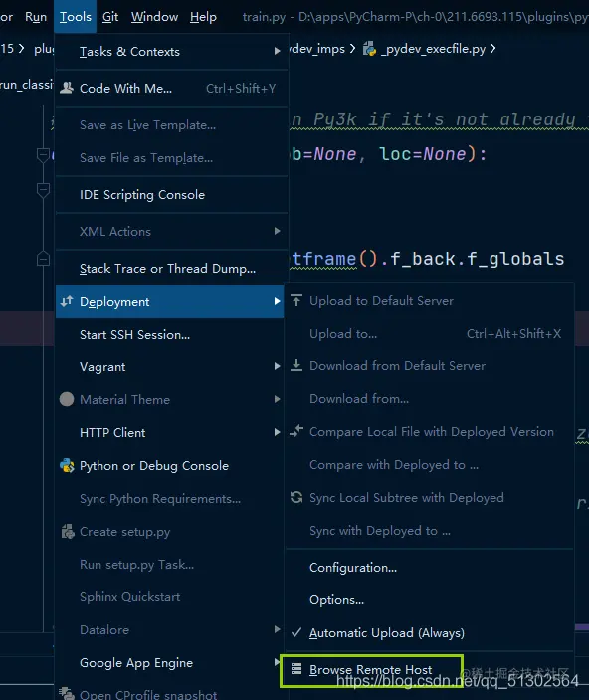This screenshot has height=700, width=589.
Task: Click Upload to Default Server icon
Action: [x=296, y=300]
